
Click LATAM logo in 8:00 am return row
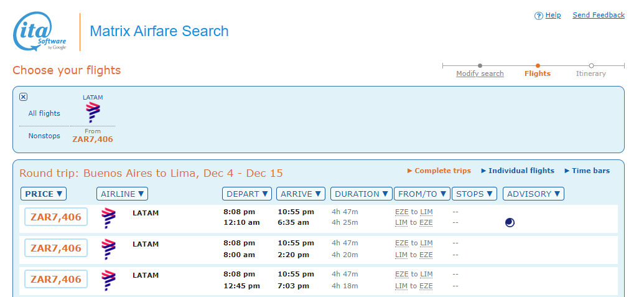[x=109, y=249]
